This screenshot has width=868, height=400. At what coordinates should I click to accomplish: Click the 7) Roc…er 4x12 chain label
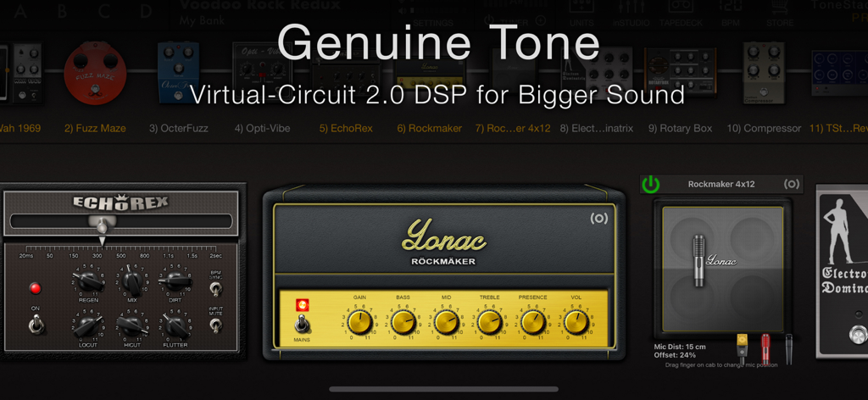[513, 128]
